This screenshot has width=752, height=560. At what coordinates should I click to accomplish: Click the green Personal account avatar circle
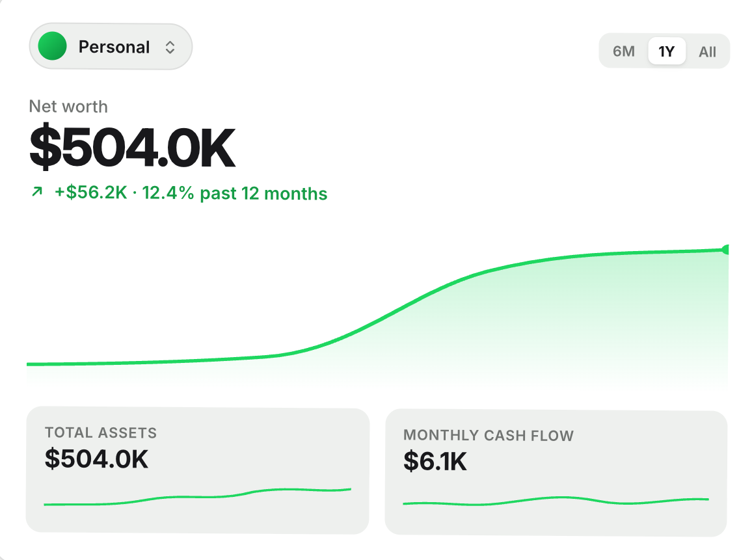(x=52, y=46)
